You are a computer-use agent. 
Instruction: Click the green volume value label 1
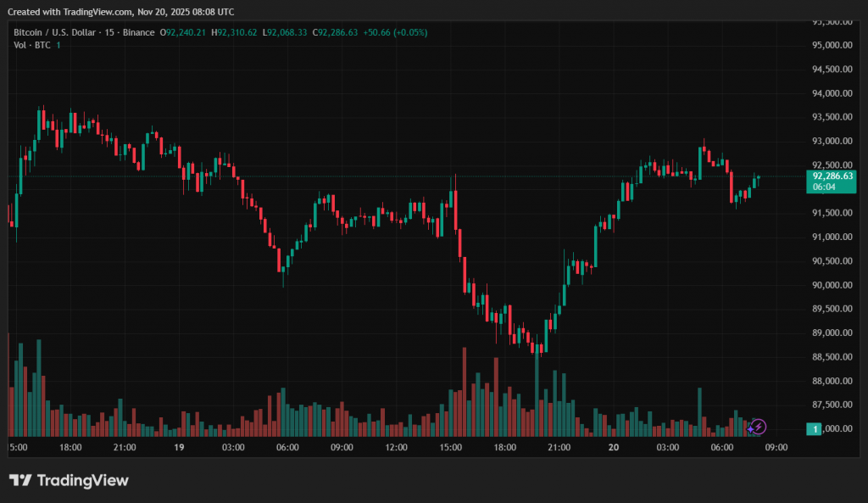coord(815,429)
